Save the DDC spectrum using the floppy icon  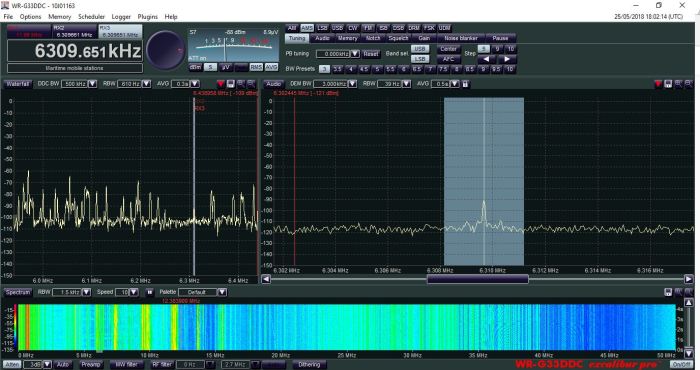click(x=231, y=83)
